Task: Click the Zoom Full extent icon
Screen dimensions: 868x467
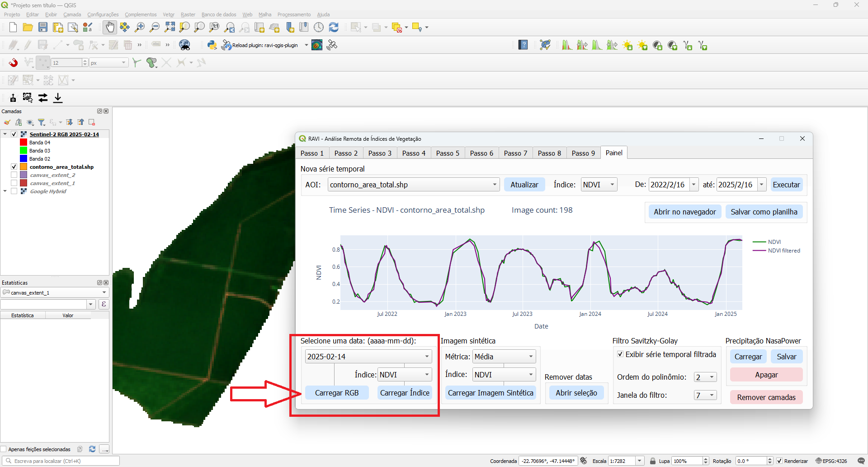Action: tap(170, 27)
